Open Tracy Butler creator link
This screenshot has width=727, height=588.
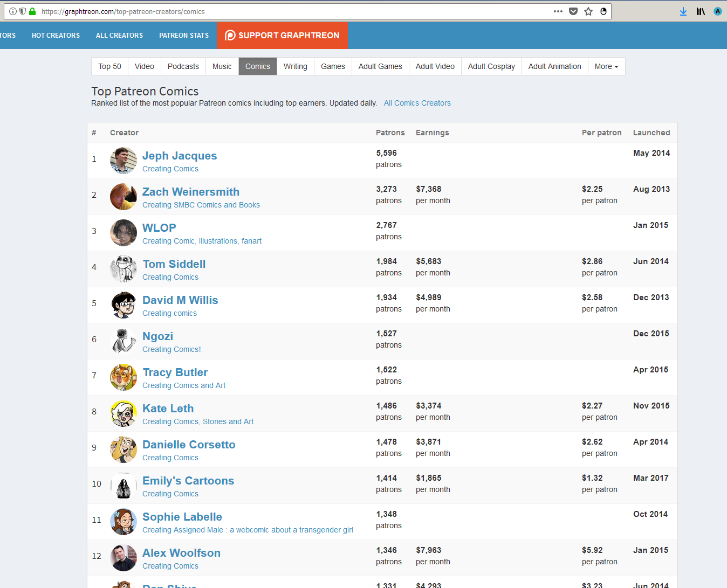175,372
